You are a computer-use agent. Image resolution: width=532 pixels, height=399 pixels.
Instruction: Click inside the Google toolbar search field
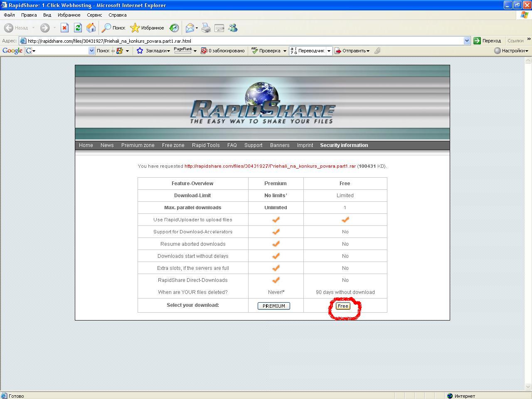(x=60, y=51)
